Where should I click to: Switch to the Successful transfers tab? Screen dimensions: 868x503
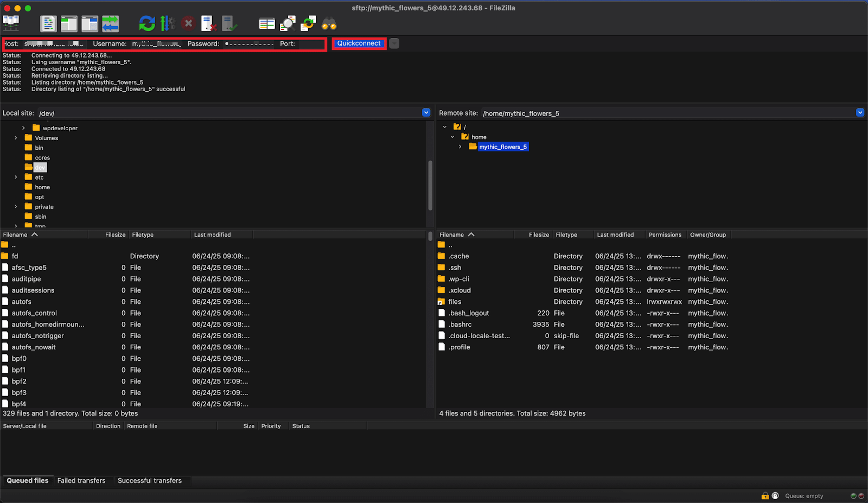[150, 481]
